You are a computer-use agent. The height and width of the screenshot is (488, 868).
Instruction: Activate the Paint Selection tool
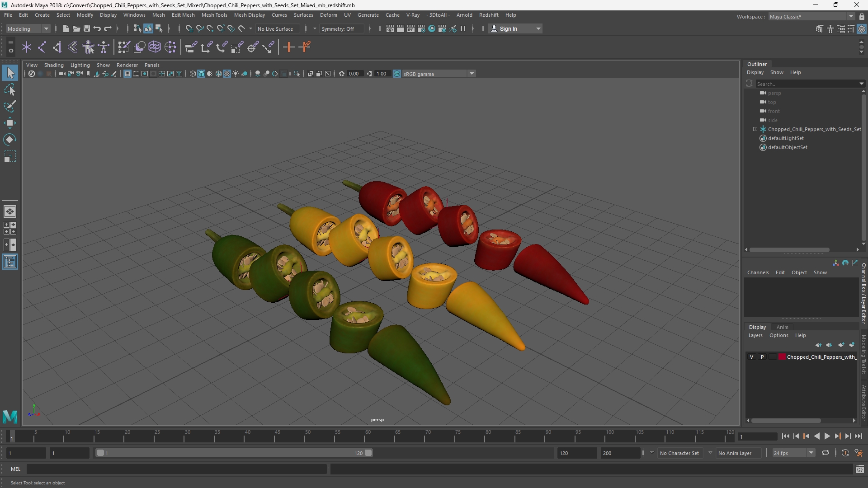tap(10, 106)
